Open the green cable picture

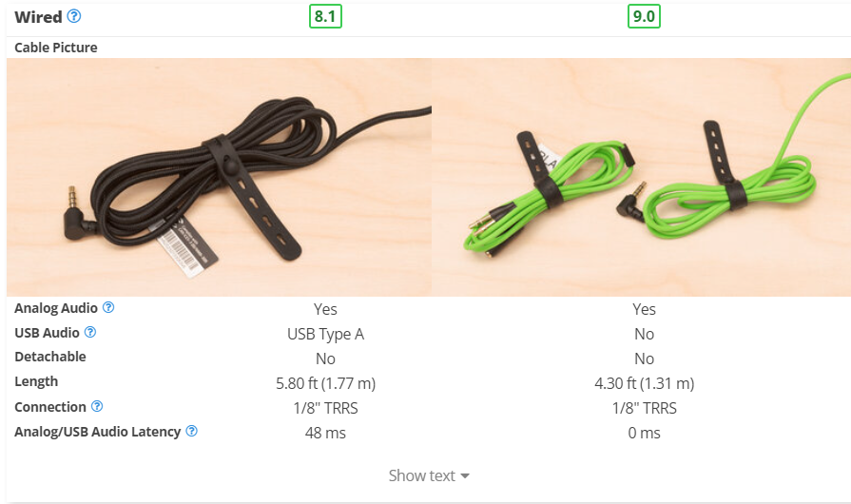click(x=641, y=177)
